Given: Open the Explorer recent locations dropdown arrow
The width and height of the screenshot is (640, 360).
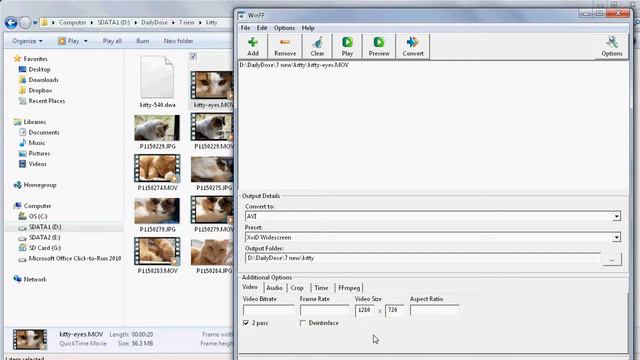Looking at the screenshot, I should pos(35,23).
